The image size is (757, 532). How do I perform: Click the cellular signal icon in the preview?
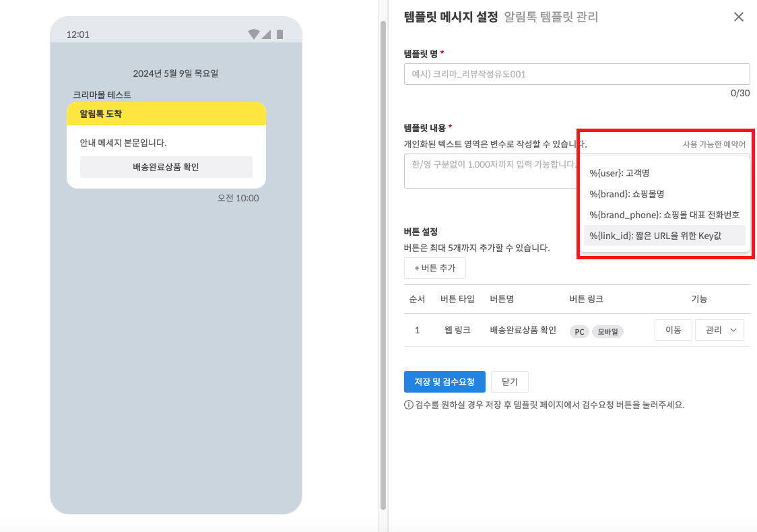pyautogui.click(x=266, y=34)
